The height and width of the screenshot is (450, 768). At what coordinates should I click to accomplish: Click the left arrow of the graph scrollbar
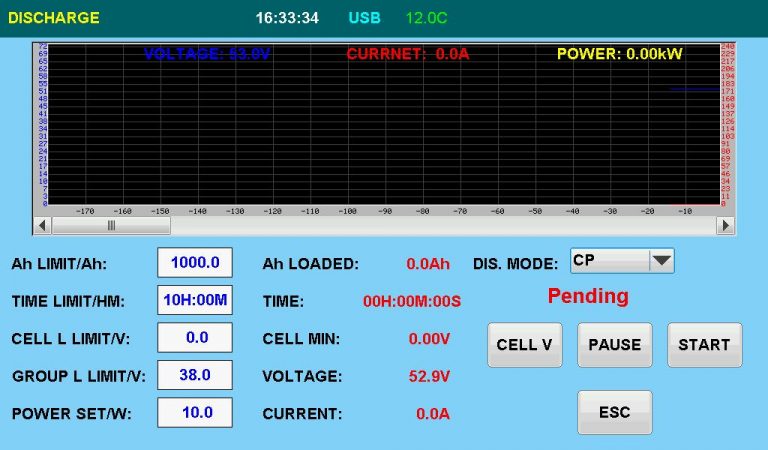[x=43, y=226]
